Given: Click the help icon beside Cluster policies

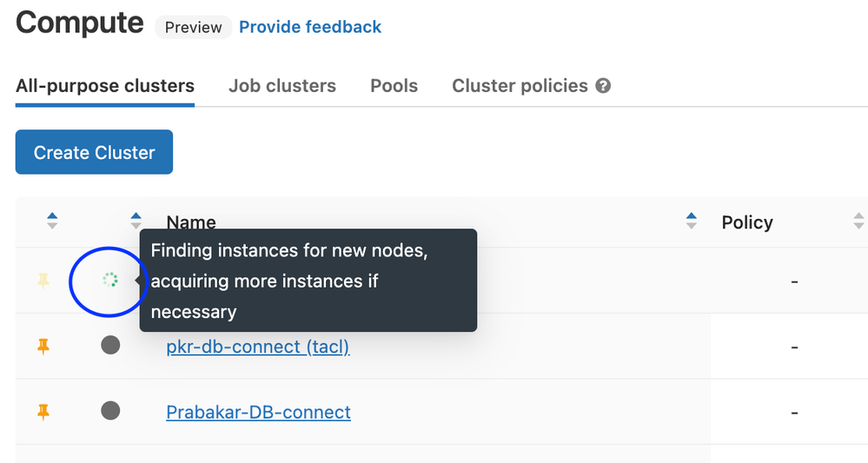Looking at the screenshot, I should pos(603,86).
